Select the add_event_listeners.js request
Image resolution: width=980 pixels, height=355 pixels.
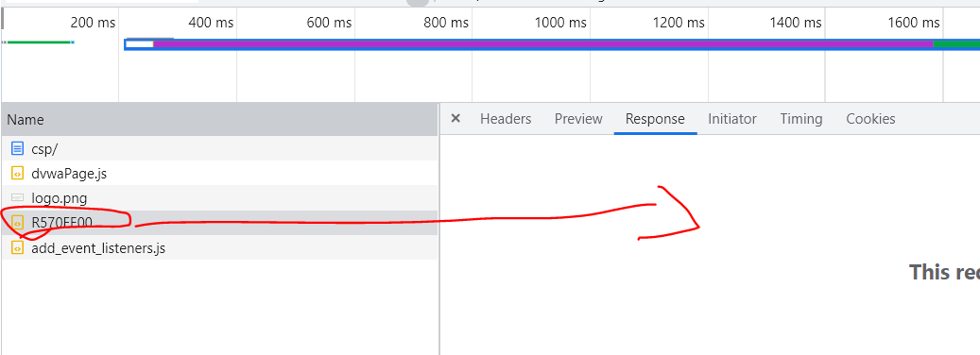pyautogui.click(x=219, y=248)
